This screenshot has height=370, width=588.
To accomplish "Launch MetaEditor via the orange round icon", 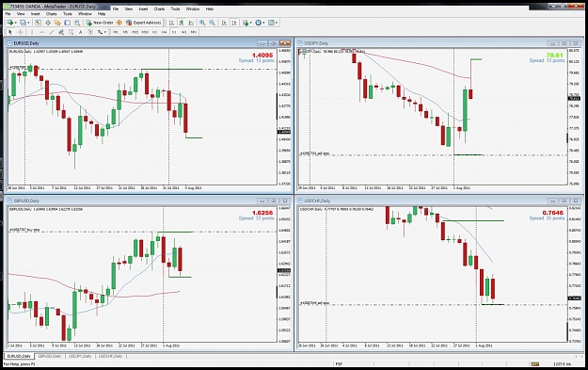I will pyautogui.click(x=119, y=23).
